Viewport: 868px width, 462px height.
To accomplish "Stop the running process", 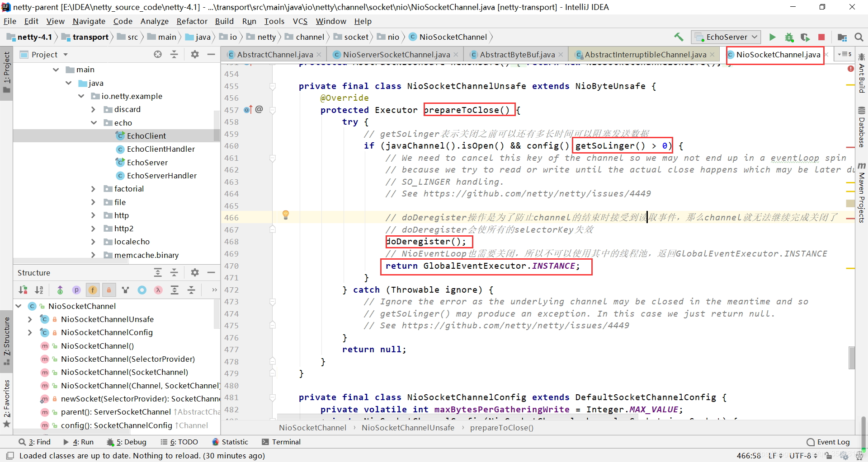I will click(x=821, y=37).
